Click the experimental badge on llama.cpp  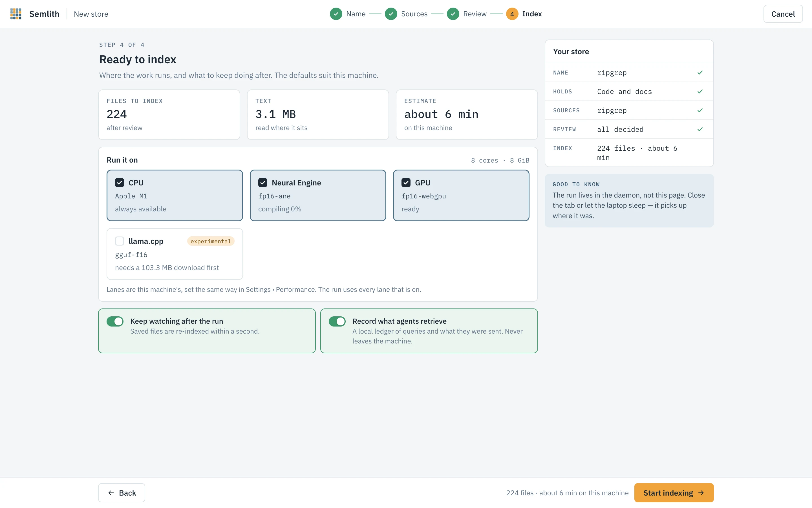[211, 241]
